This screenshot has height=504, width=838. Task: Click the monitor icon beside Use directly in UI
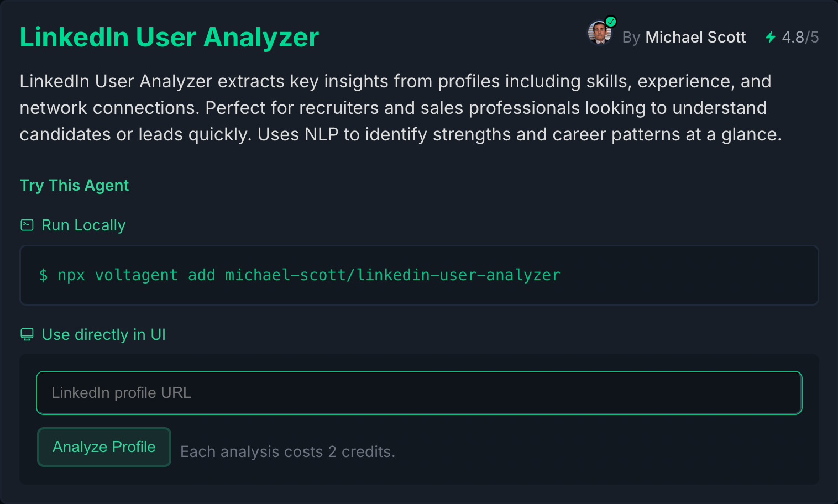27,334
